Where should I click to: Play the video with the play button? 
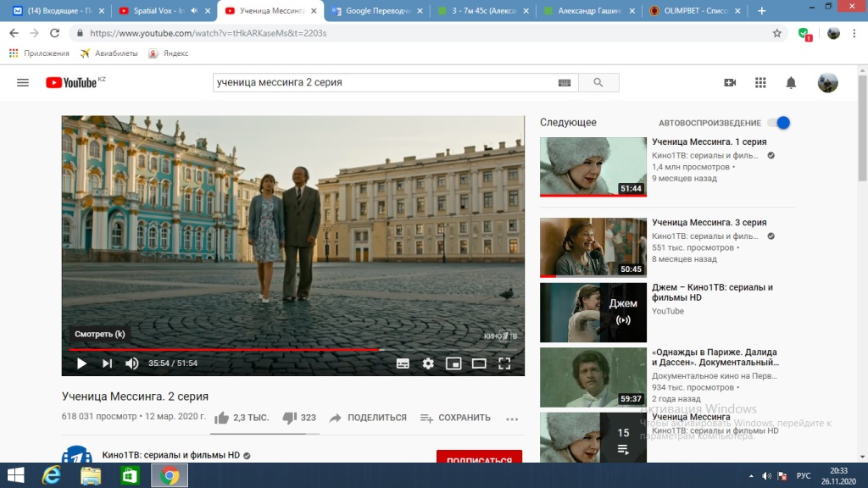point(81,363)
